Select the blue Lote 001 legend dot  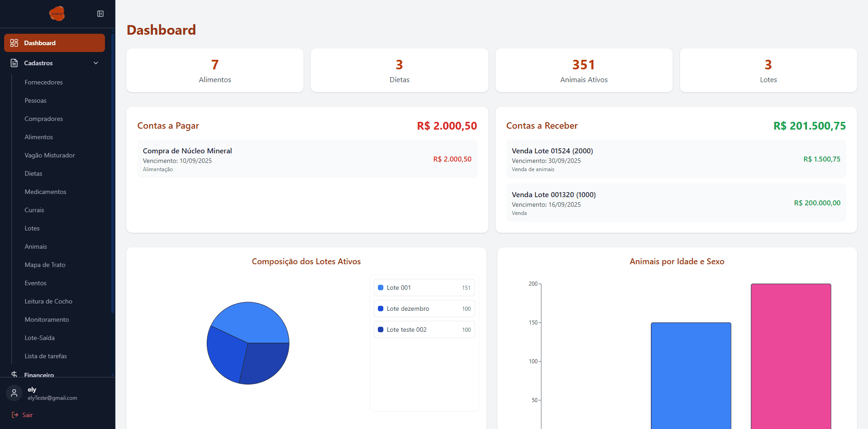pyautogui.click(x=381, y=288)
